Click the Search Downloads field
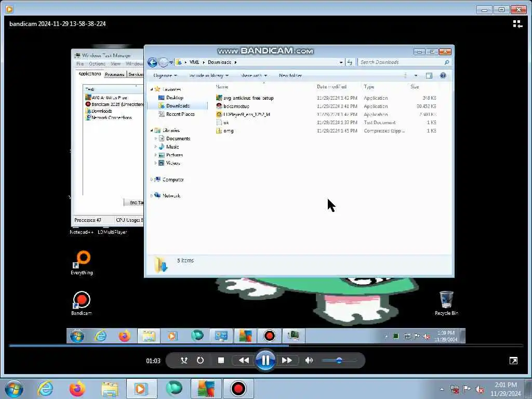Screen dimensions: 532x399 point(404,62)
